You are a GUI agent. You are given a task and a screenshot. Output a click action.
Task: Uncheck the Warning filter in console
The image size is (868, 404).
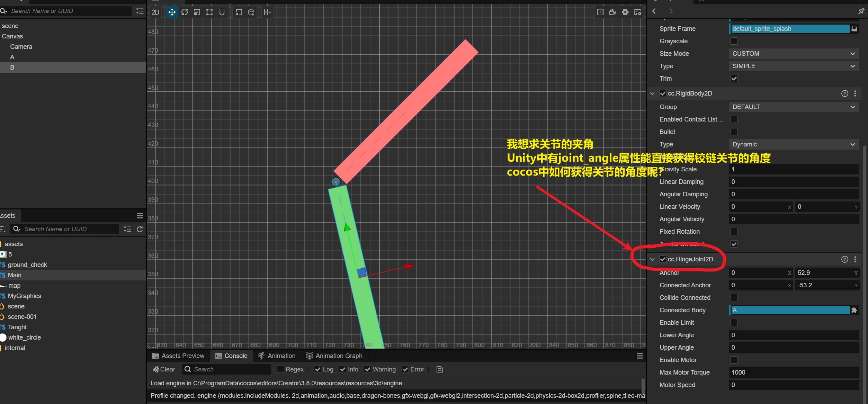pyautogui.click(x=368, y=369)
